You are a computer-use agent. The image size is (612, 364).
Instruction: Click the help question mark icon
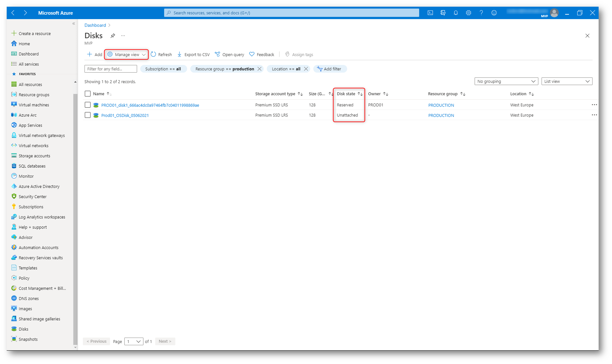(481, 13)
